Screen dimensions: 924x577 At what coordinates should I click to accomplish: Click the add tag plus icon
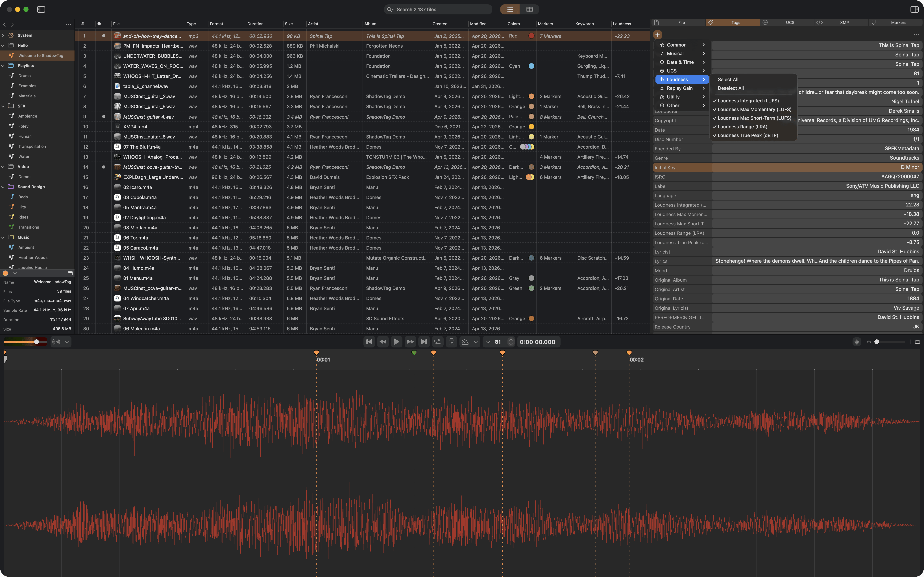657,35
